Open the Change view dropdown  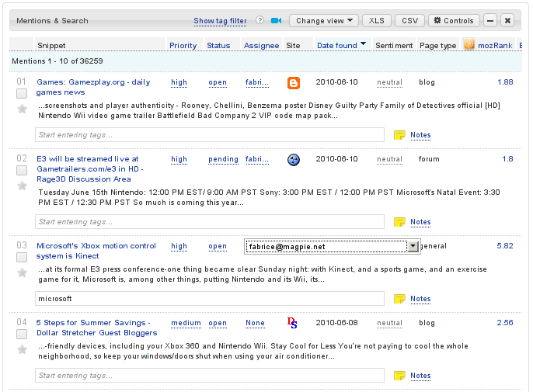coord(324,21)
